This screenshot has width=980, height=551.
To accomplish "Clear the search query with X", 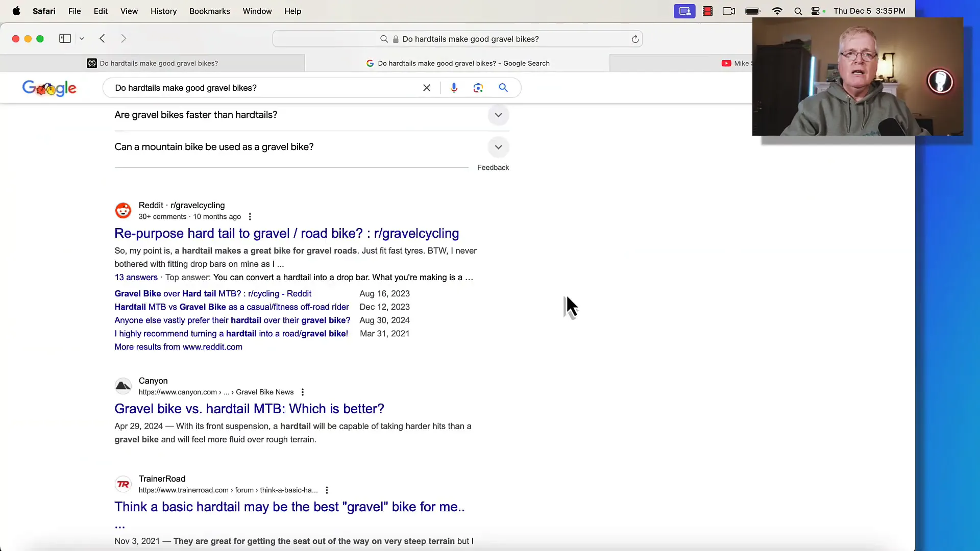I will [427, 88].
